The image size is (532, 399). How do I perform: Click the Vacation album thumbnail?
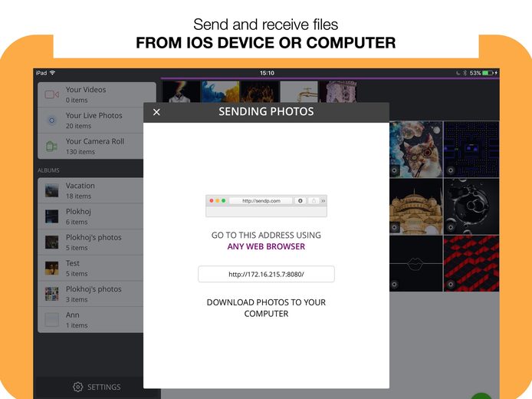[52, 190]
